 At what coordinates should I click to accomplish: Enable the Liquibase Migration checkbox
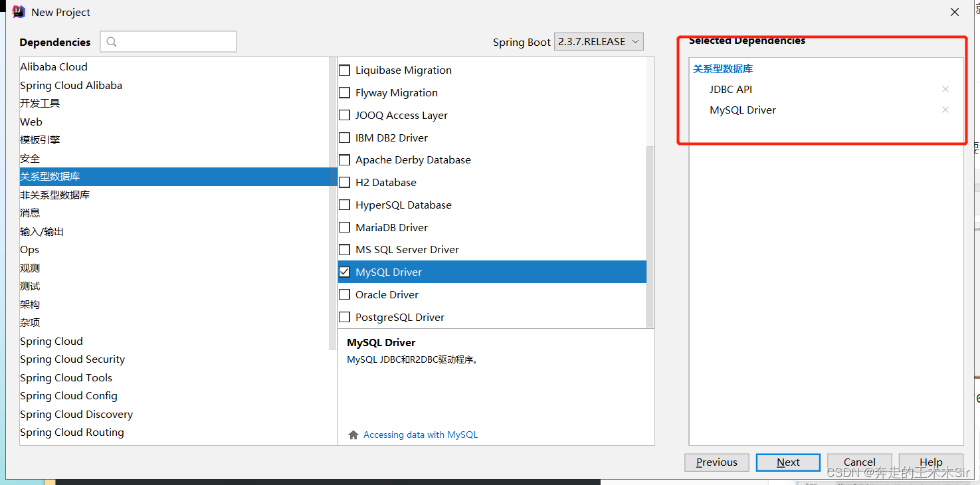344,70
